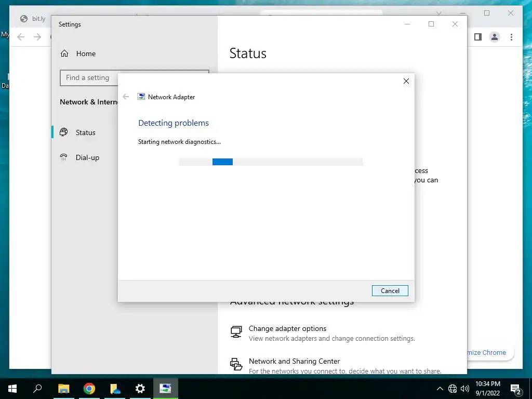
Task: Click the Status page heading
Action: pos(248,54)
